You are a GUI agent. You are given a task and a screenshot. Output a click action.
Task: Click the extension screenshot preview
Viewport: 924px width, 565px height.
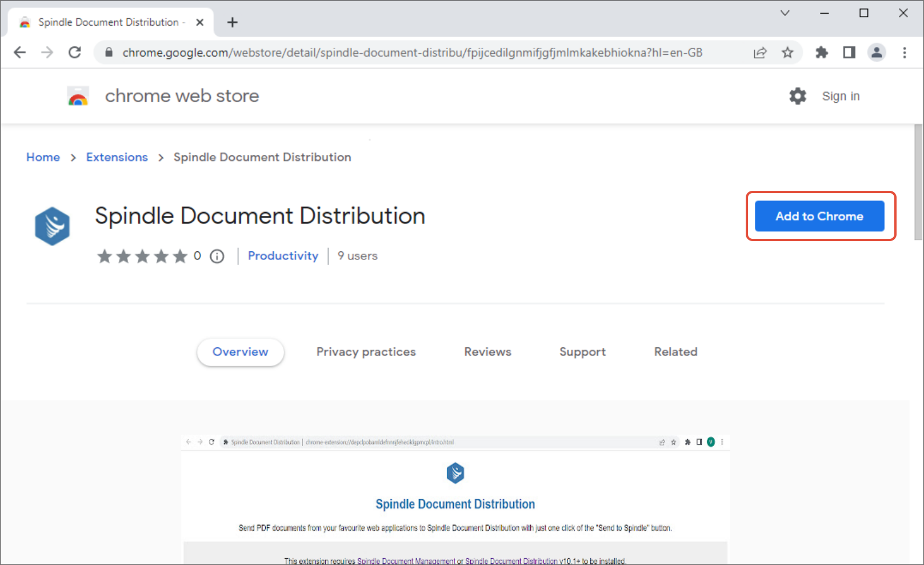coord(455,499)
